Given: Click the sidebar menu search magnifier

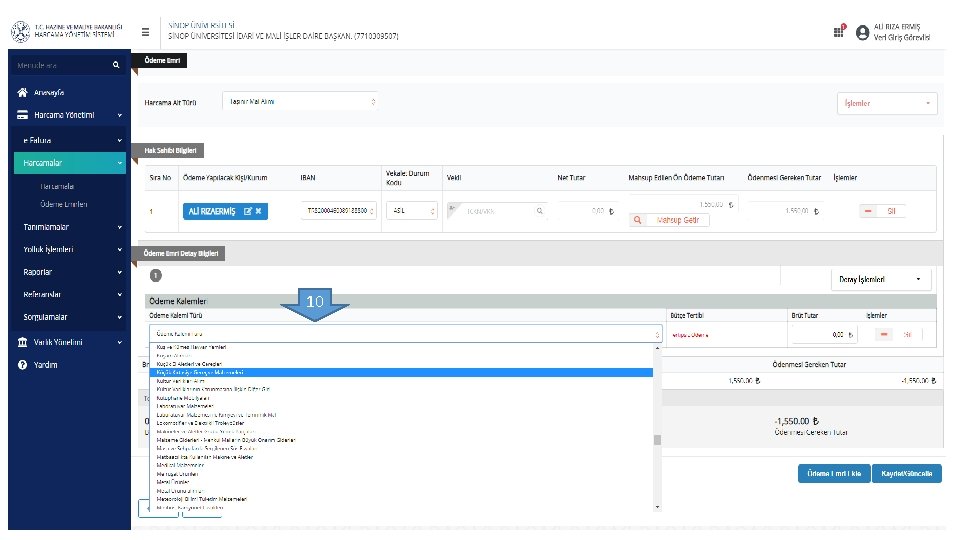Looking at the screenshot, I should tap(116, 65).
